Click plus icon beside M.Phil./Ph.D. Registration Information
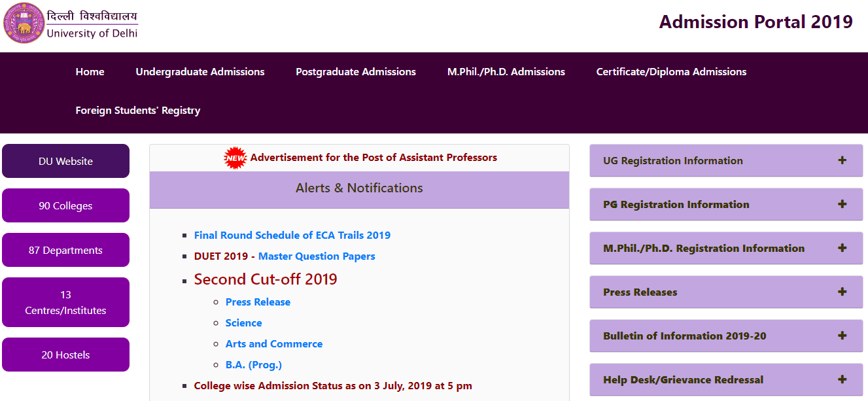Screen dimensions: 868x401 842,248
